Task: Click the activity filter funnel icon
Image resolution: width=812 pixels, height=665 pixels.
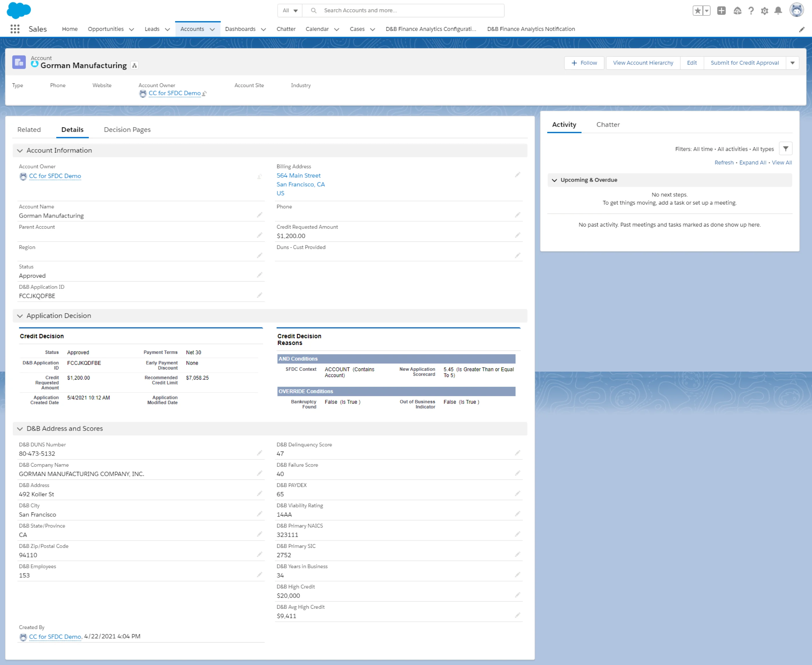Action: [786, 149]
